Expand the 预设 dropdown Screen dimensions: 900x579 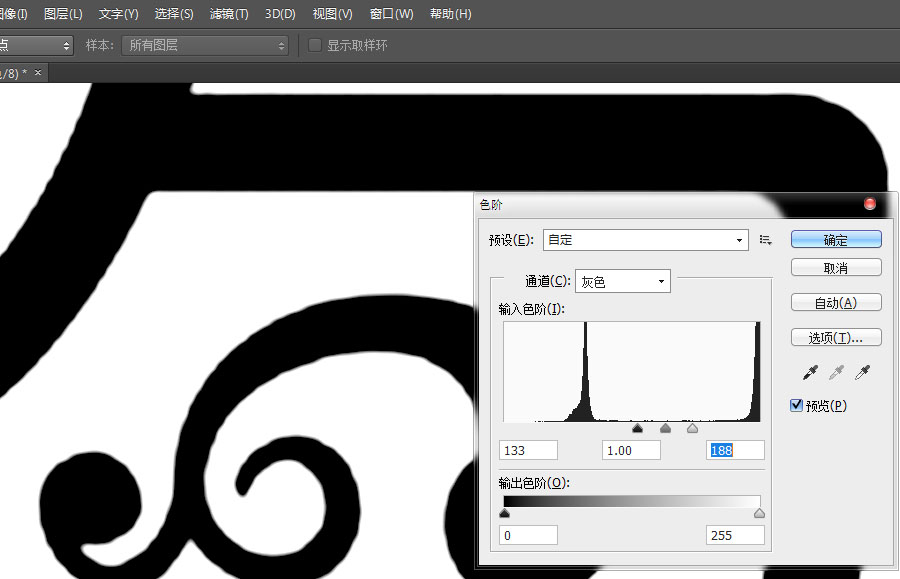tap(645, 240)
